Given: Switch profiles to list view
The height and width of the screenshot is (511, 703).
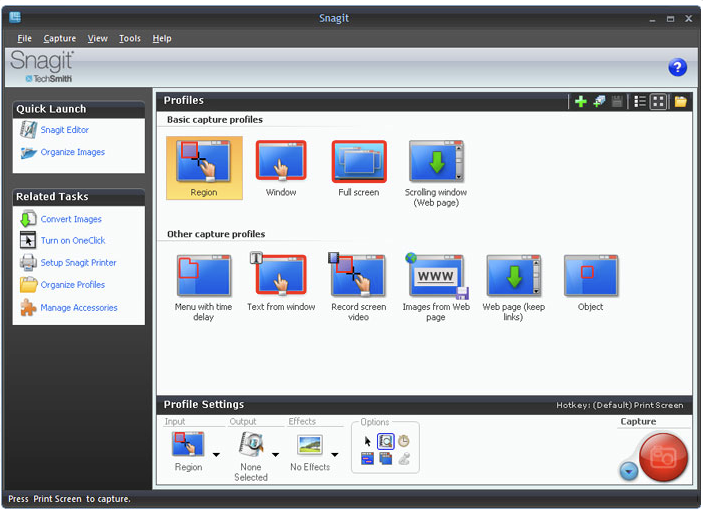Looking at the screenshot, I should (x=640, y=102).
